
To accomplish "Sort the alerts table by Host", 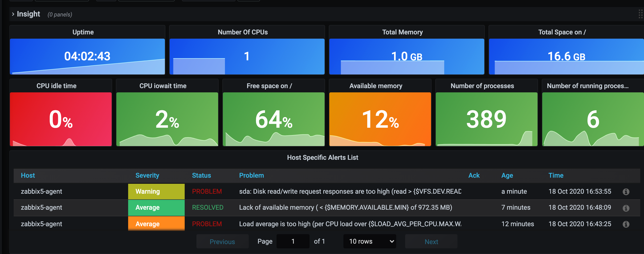I will click(28, 175).
